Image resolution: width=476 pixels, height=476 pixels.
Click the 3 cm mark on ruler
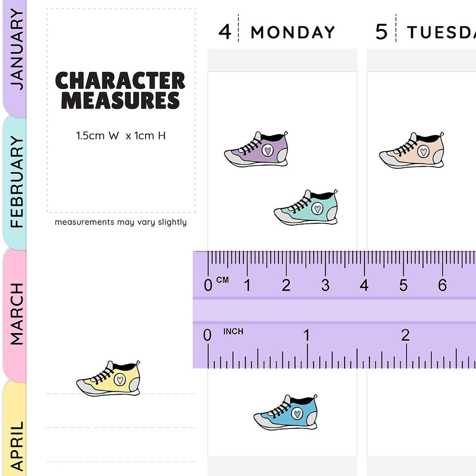325,286
